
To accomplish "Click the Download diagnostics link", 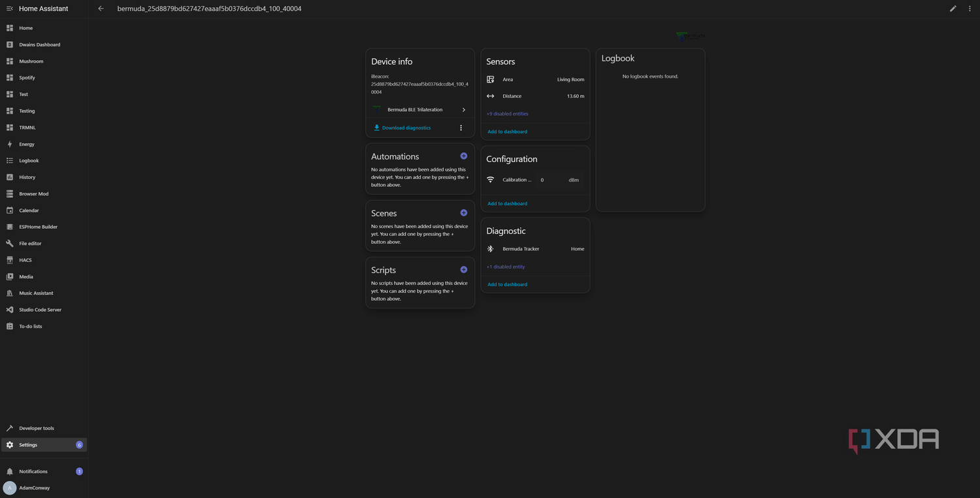I will coord(402,128).
